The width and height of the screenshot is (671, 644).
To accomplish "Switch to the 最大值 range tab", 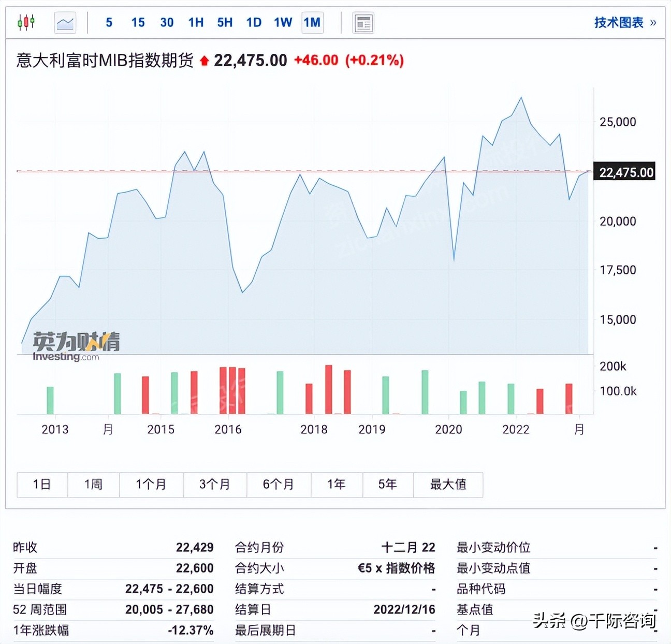I will (x=448, y=485).
